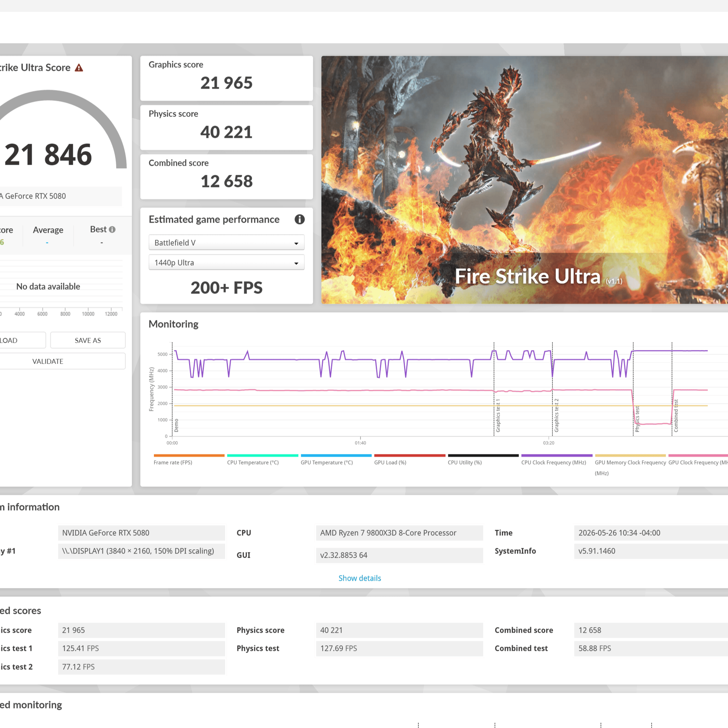The height and width of the screenshot is (728, 728).
Task: Click the Average column header
Action: 48,230
